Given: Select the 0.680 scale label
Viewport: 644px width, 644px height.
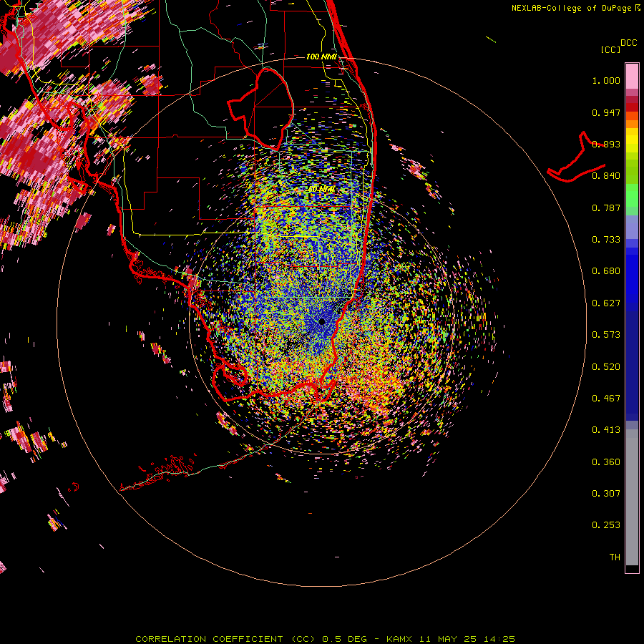Looking at the screenshot, I should tap(606, 271).
